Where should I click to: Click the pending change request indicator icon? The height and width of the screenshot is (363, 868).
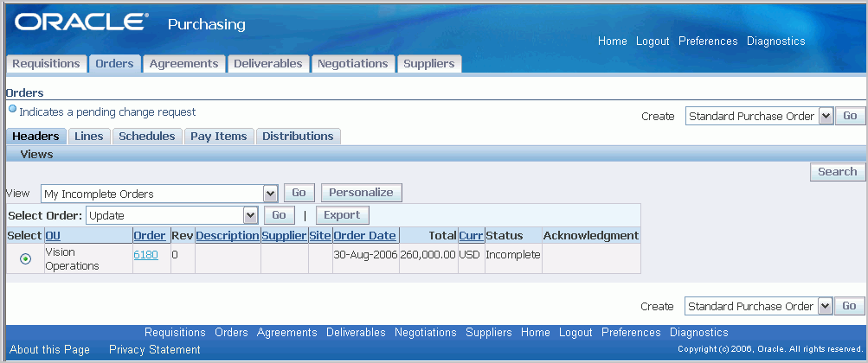[13, 109]
